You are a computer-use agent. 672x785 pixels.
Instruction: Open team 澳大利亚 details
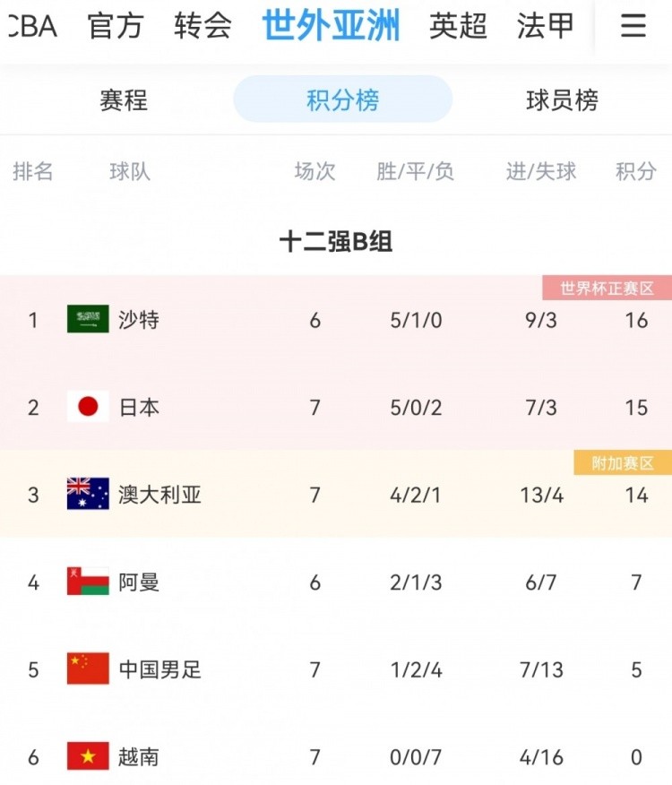159,495
